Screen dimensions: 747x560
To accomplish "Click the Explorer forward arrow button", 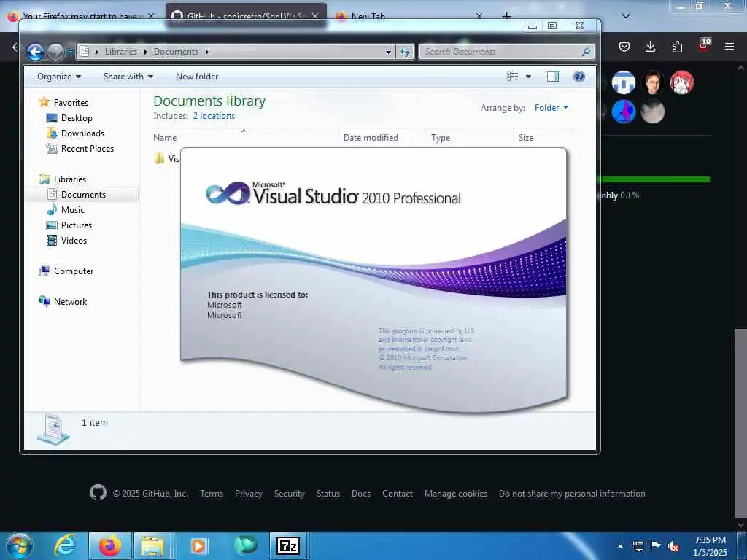I will click(55, 52).
